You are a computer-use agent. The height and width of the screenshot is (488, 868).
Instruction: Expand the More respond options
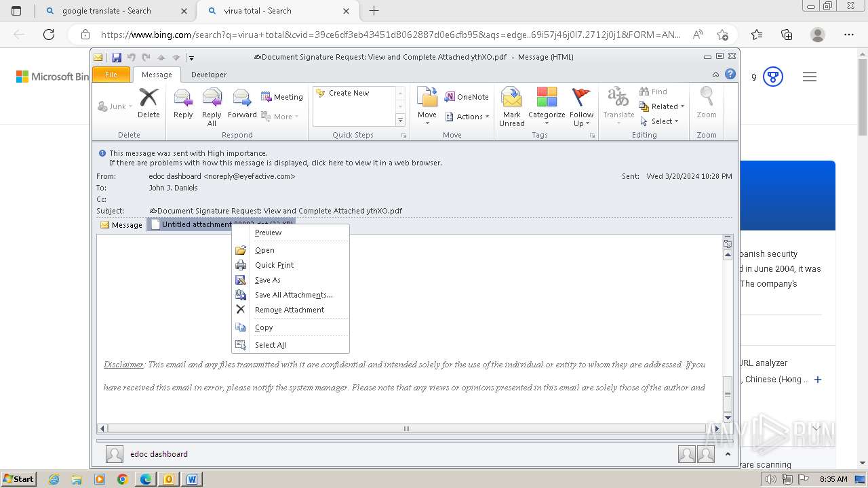click(x=281, y=117)
